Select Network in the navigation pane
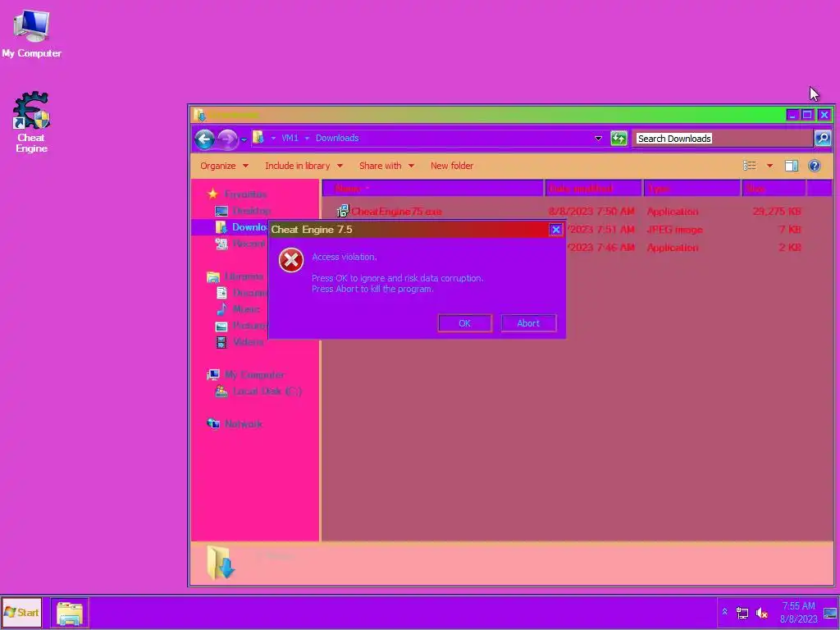This screenshot has width=840, height=630. [243, 424]
